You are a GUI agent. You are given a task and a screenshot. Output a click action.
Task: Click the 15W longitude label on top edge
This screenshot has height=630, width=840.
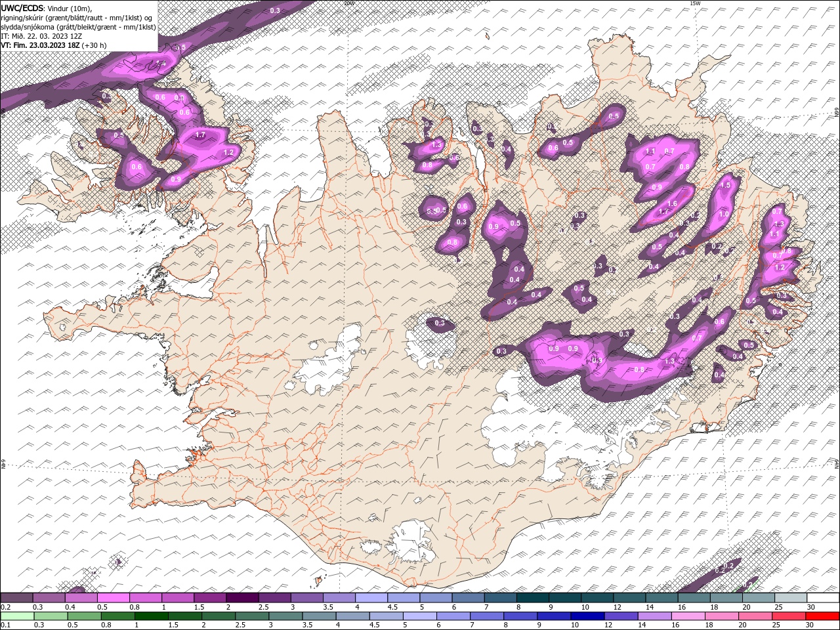(695, 3)
